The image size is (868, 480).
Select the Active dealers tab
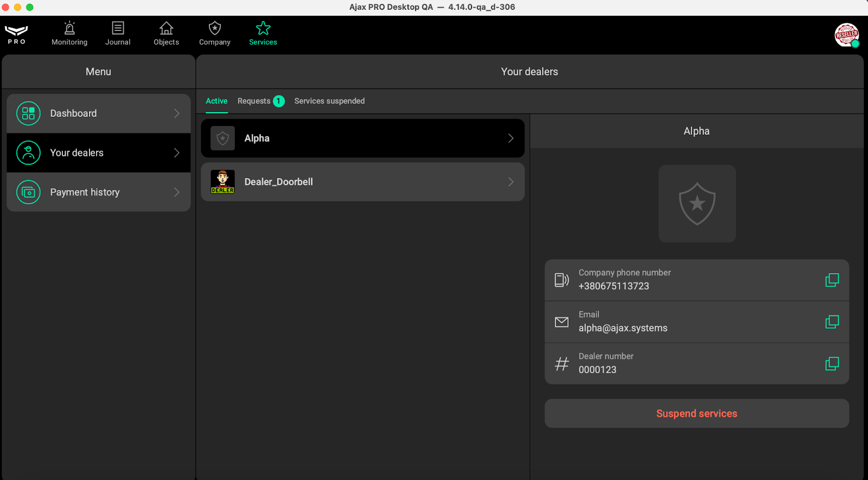click(216, 101)
